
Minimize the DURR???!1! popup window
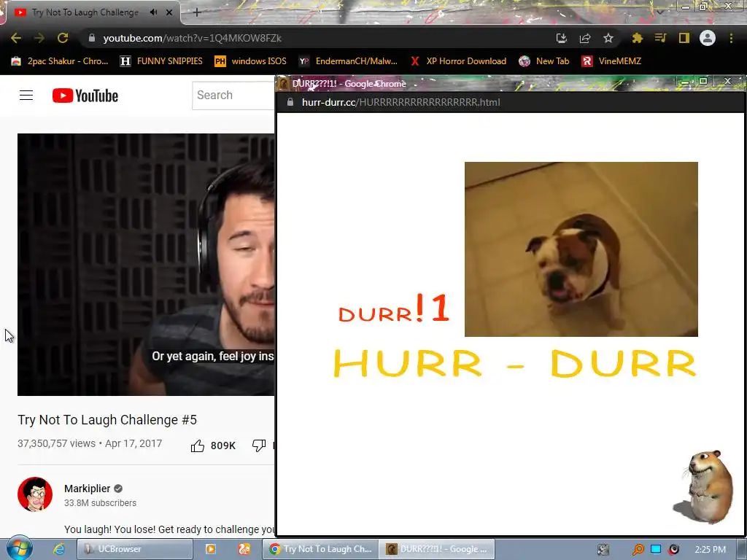[686, 82]
